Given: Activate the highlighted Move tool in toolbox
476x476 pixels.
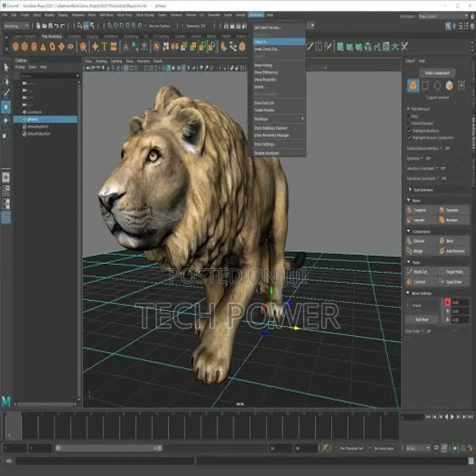Looking at the screenshot, I should (x=6, y=107).
